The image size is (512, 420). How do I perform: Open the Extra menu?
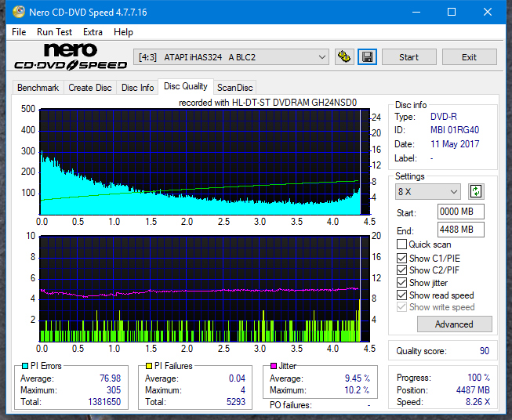coord(93,32)
